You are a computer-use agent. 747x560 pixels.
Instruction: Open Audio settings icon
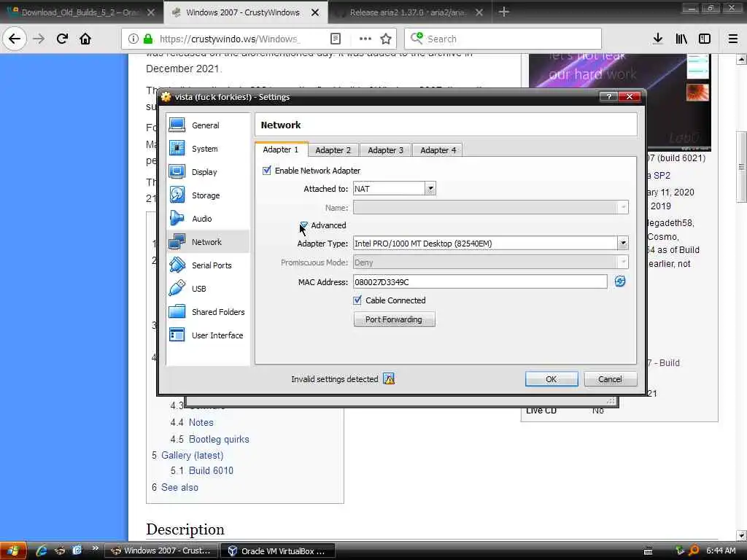(177, 219)
